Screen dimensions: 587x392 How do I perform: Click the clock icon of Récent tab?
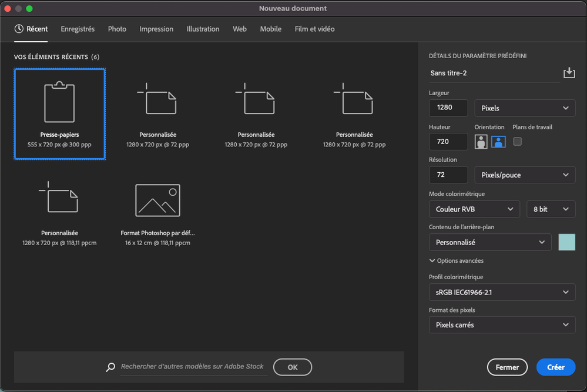[x=19, y=29]
